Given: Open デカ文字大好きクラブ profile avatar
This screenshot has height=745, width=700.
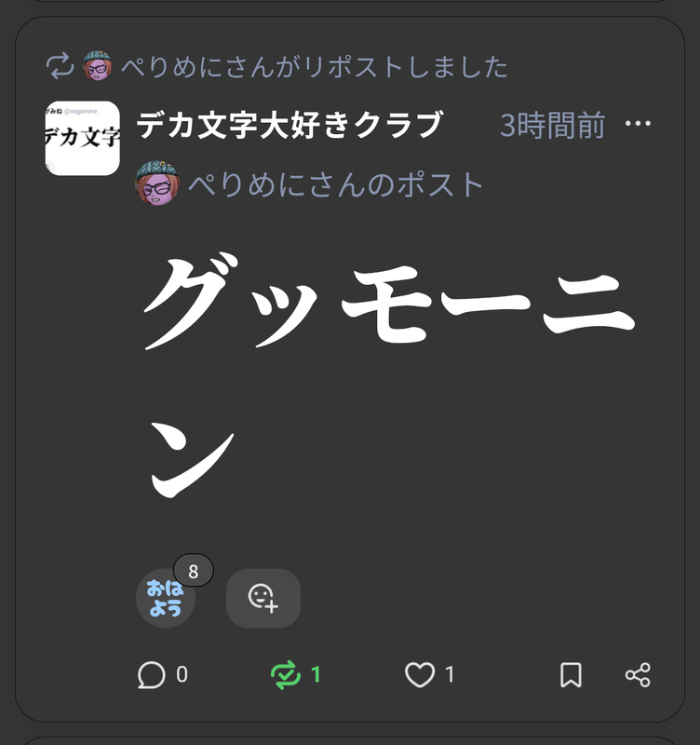Looking at the screenshot, I should (x=82, y=138).
